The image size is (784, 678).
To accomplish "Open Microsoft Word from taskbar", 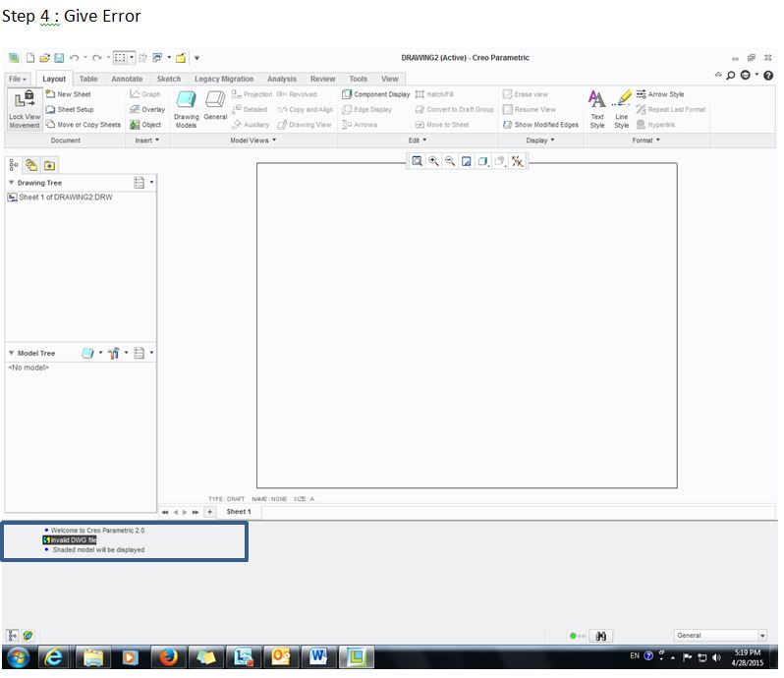I will pos(318,657).
